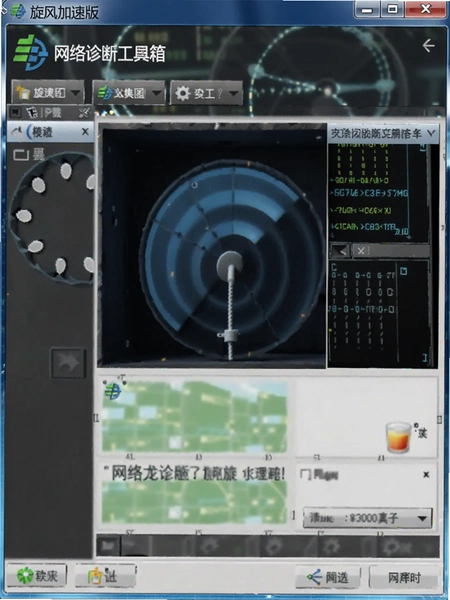Close the small lower right panel

coord(426,475)
